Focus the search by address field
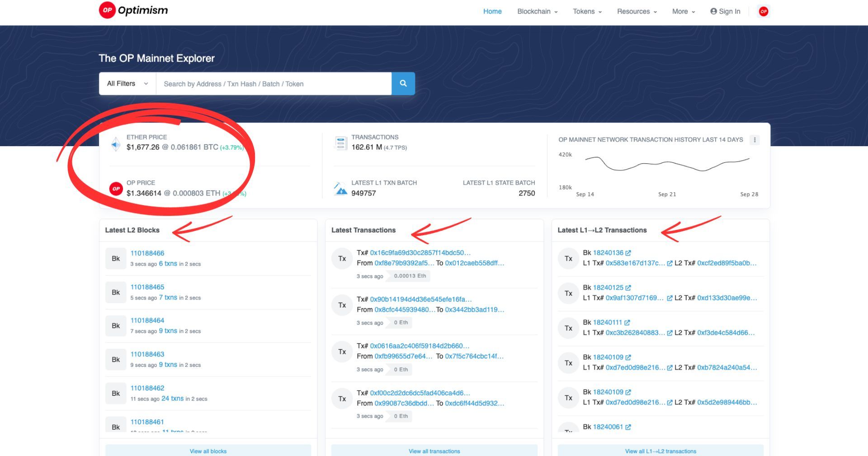 pos(274,84)
